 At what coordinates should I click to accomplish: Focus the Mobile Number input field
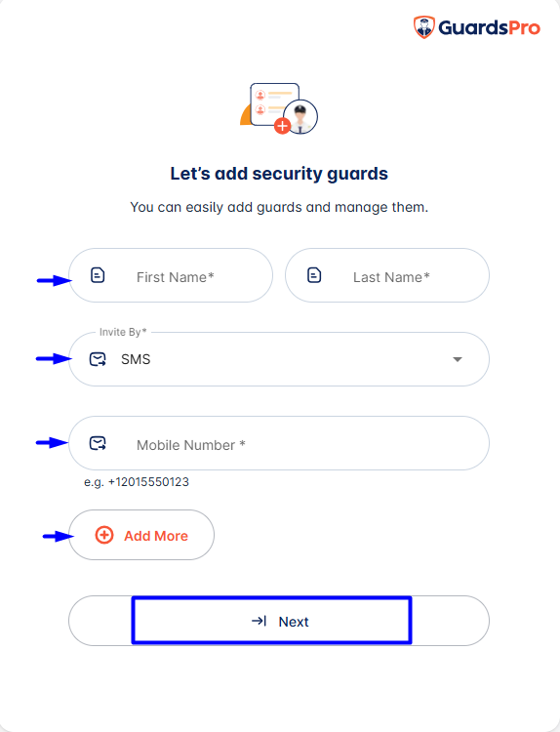279,443
